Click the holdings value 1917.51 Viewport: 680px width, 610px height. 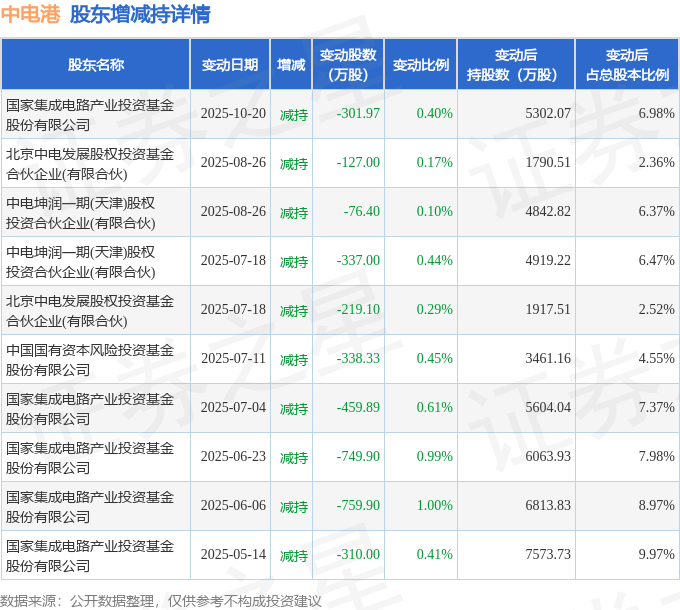coord(548,309)
